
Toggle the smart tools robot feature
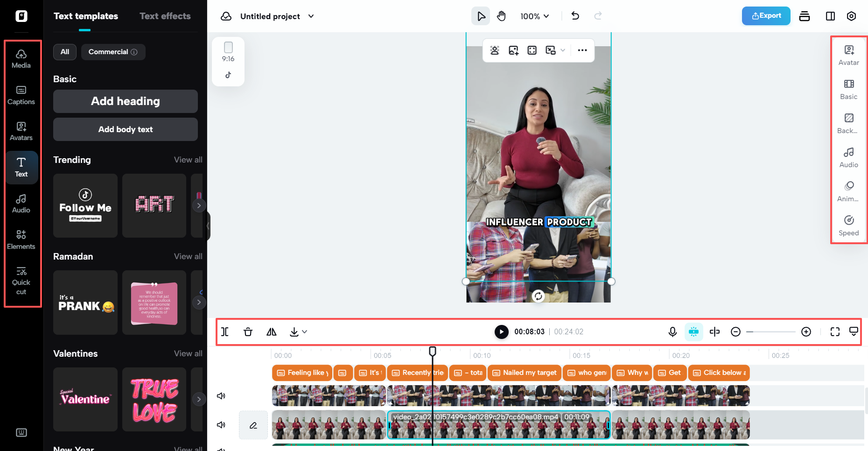[x=693, y=331]
